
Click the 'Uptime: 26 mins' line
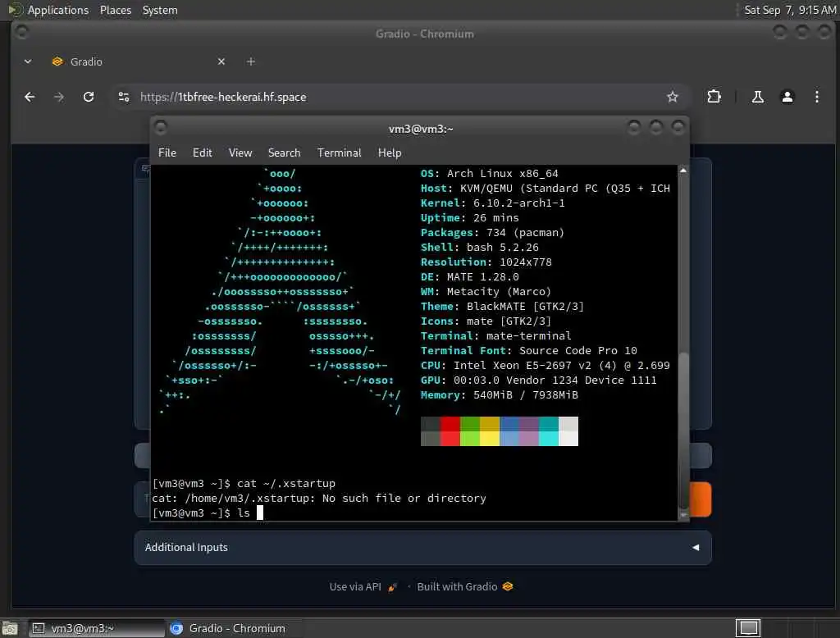(x=470, y=218)
